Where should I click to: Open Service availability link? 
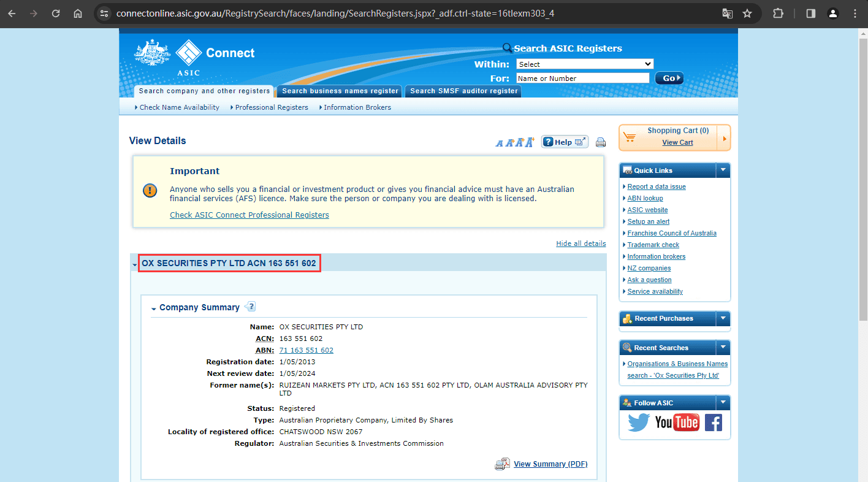(655, 291)
